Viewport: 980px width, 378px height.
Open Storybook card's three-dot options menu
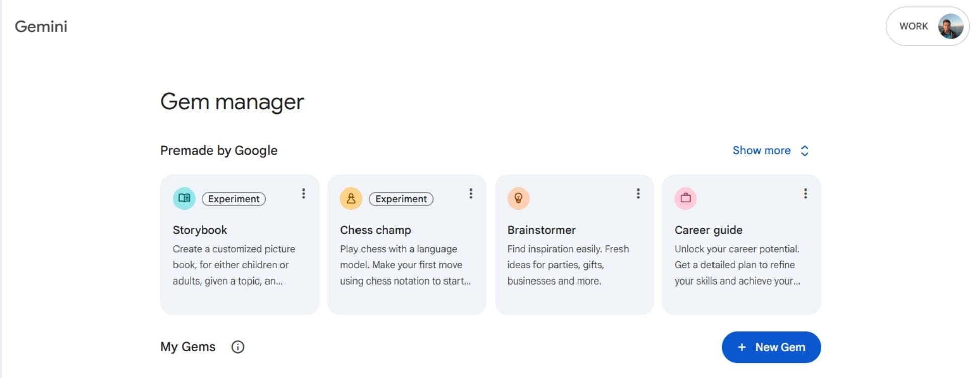point(303,194)
